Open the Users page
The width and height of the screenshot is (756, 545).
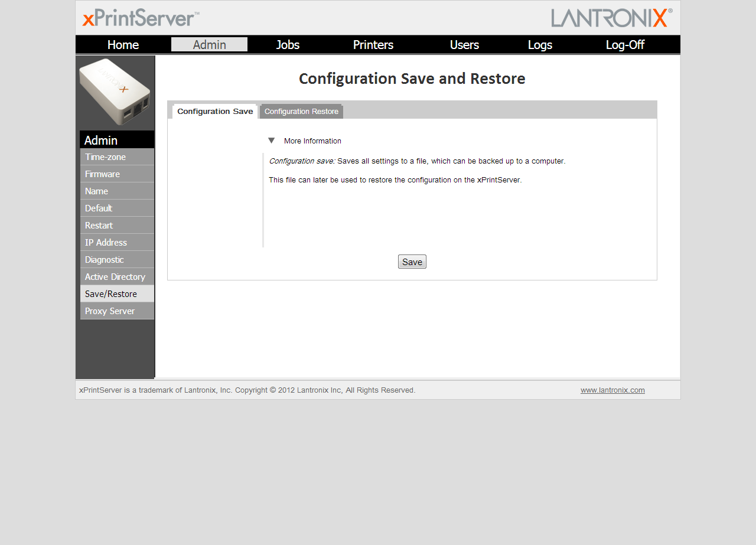point(464,45)
